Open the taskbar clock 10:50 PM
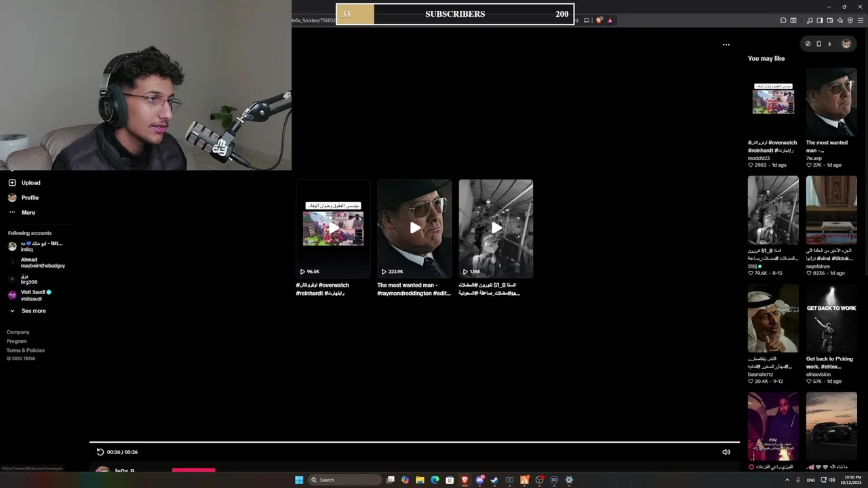Screen dimensions: 868x488 pyautogui.click(x=850, y=480)
